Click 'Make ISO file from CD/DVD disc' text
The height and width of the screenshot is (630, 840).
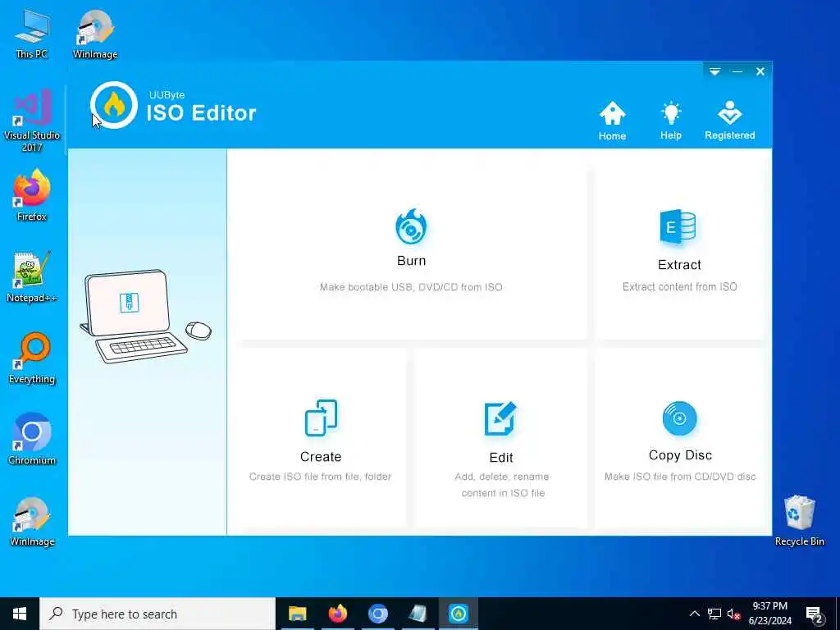coord(680,477)
